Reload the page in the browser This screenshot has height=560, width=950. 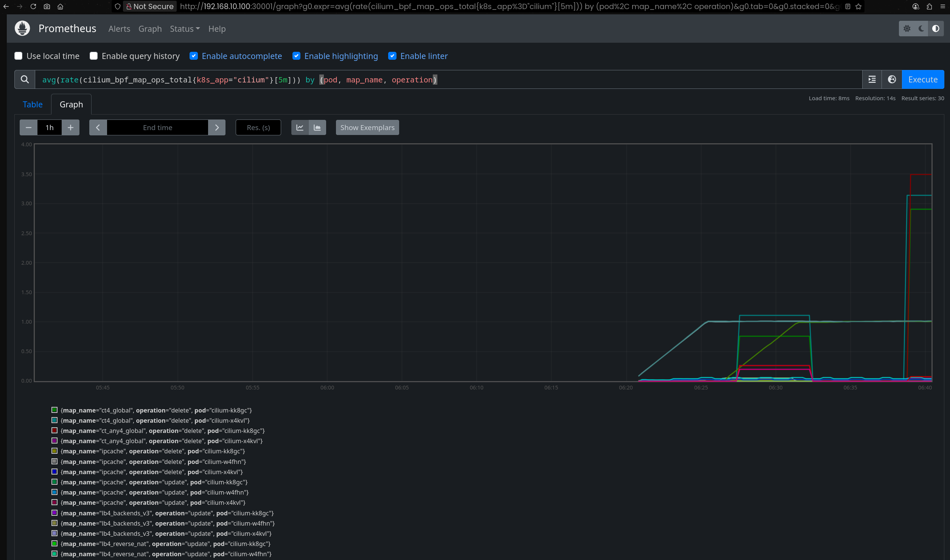[33, 6]
